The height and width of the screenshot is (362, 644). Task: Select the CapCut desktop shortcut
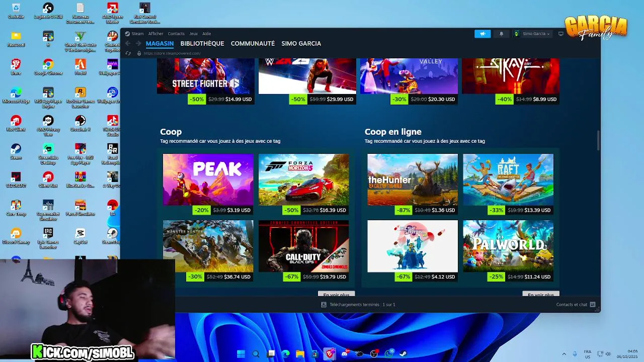point(80,236)
